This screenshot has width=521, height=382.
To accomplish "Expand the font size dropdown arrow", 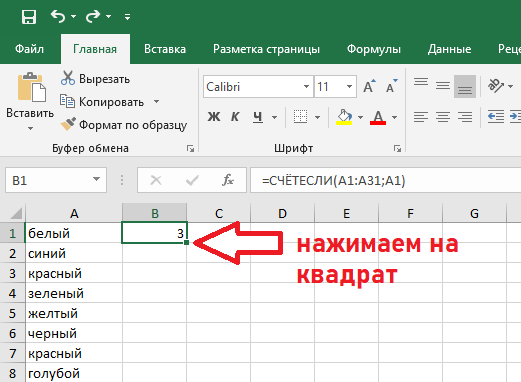I will [x=349, y=87].
